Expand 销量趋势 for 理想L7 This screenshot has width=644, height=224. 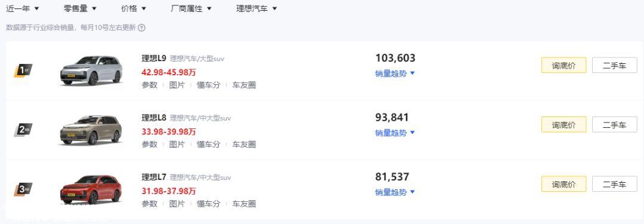[x=395, y=192]
